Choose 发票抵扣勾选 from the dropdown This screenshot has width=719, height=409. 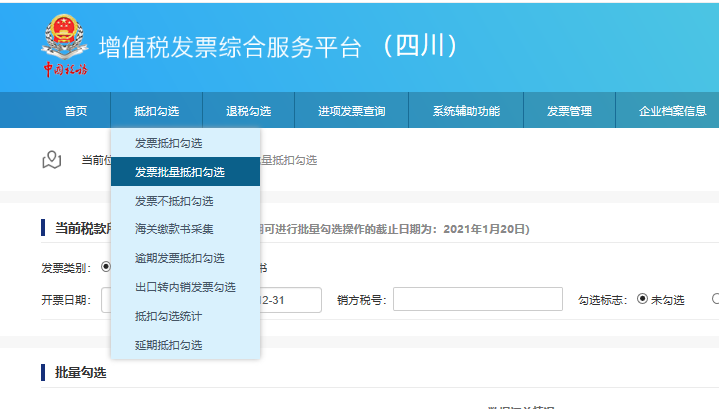[x=168, y=143]
